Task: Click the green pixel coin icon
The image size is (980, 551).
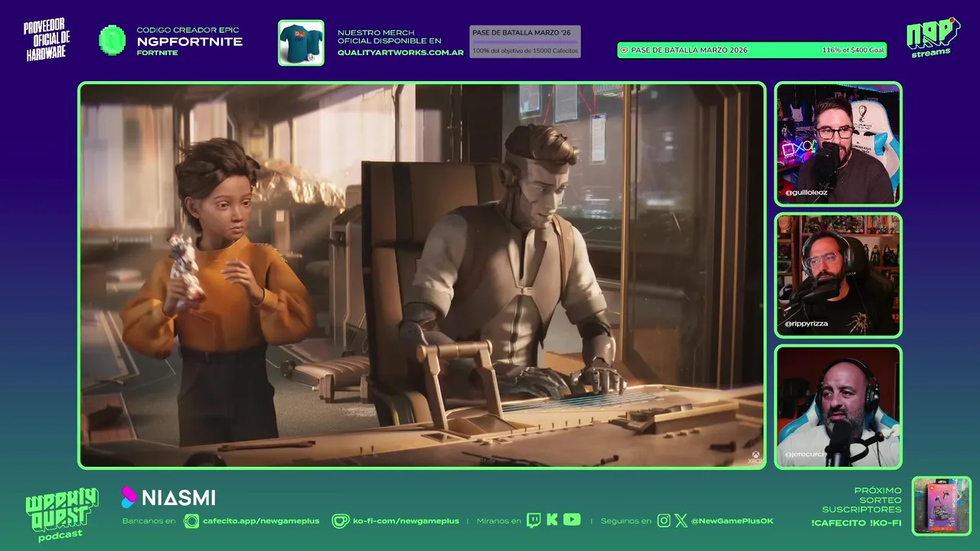Action: 113,40
